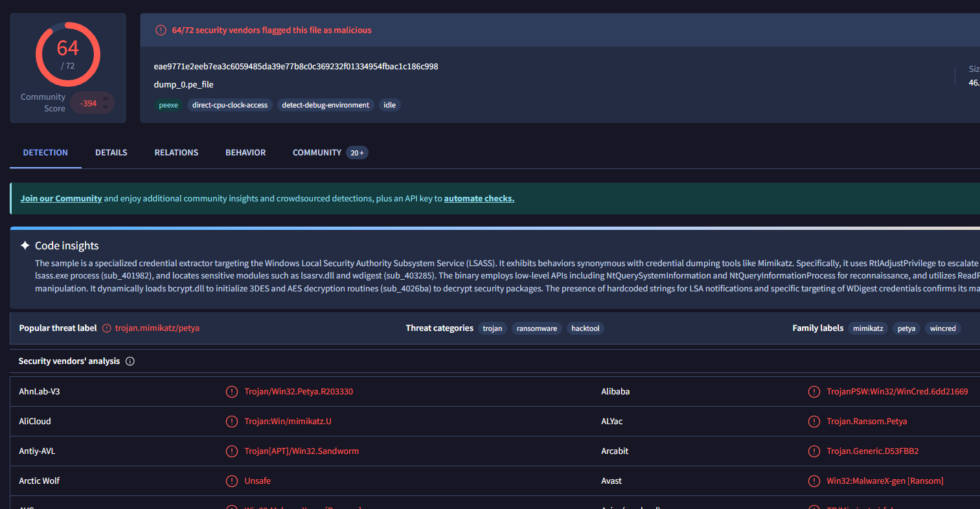Click the 64/72 detection score gauge
The image size is (980, 509).
coord(68,54)
